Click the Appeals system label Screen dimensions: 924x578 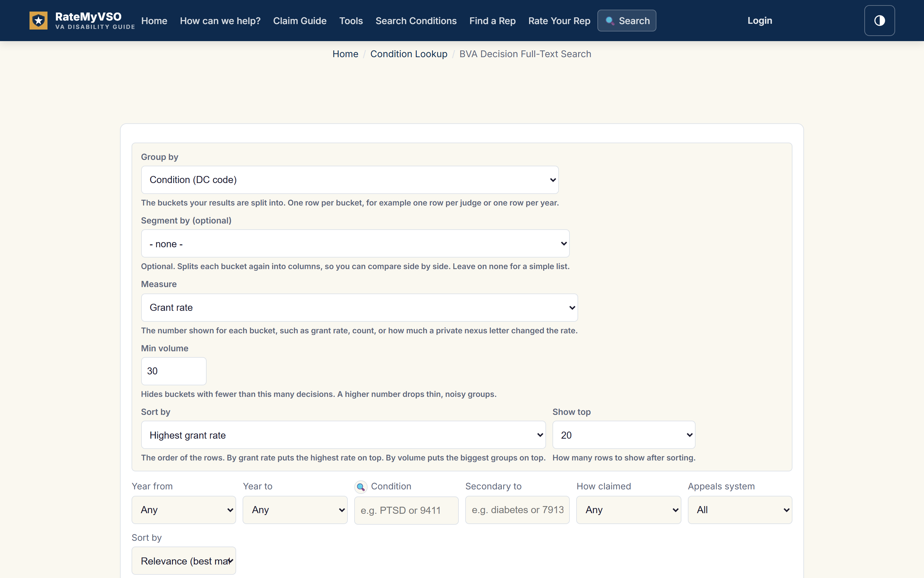point(721,486)
